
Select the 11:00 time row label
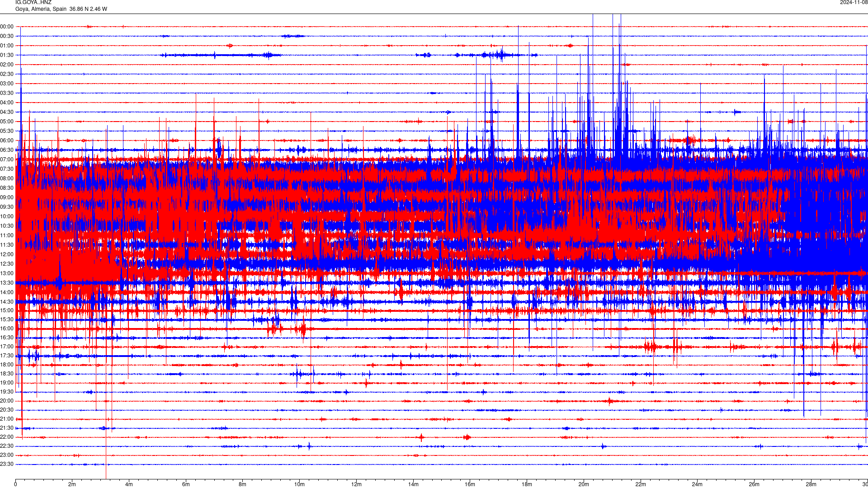(7, 235)
